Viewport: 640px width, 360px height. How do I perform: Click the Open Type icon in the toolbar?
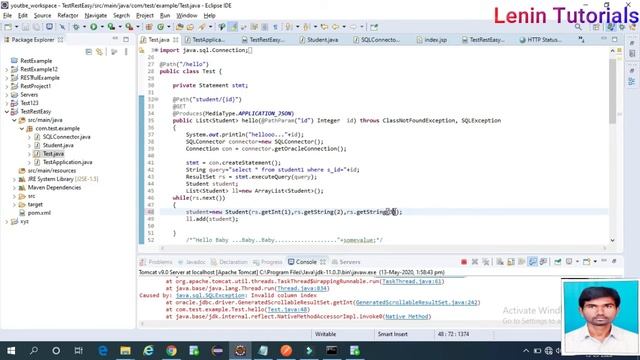179,27
